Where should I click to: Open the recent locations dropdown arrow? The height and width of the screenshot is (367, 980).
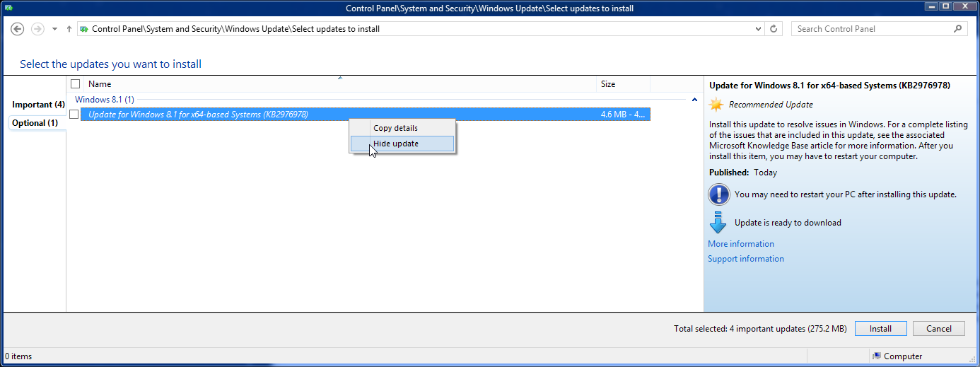(54, 29)
